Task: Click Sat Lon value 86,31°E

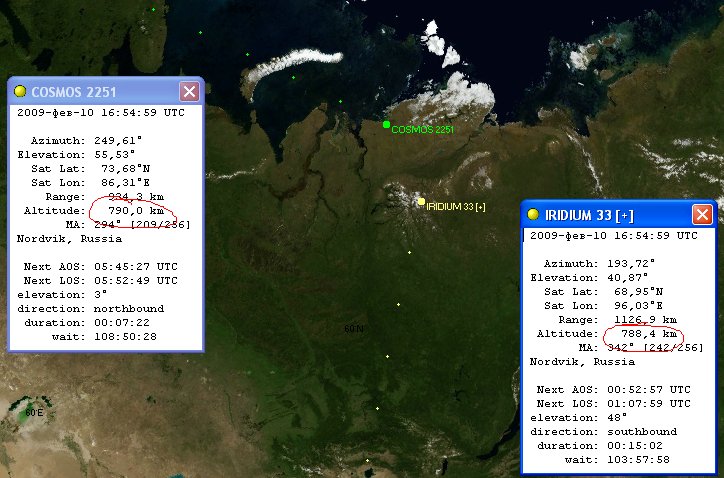Action: (x=126, y=182)
